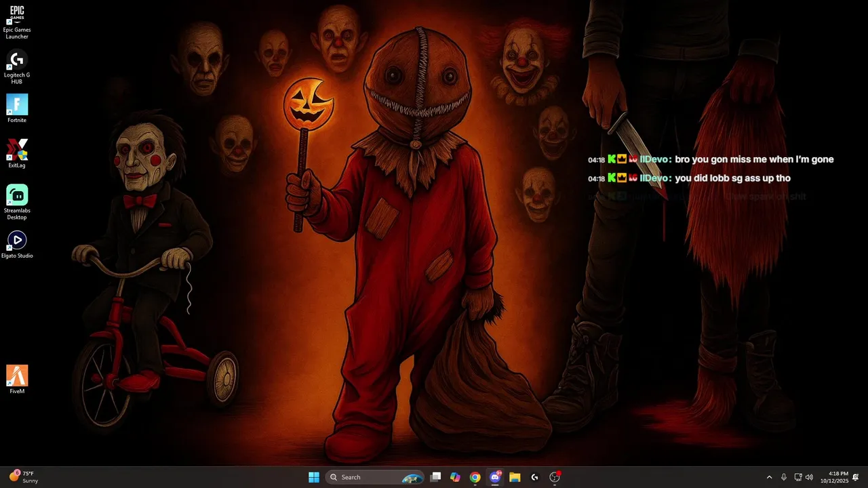Open Logitech G HUB desktop icon

point(17,66)
